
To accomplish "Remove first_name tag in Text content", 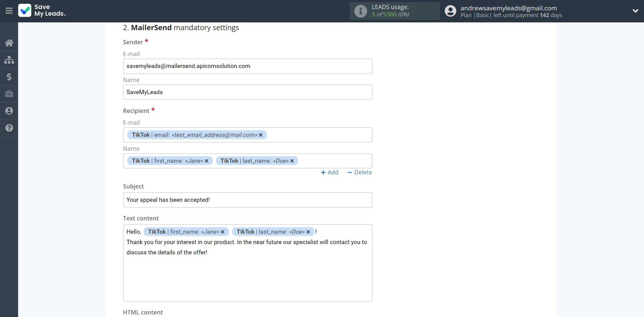I will (223, 232).
